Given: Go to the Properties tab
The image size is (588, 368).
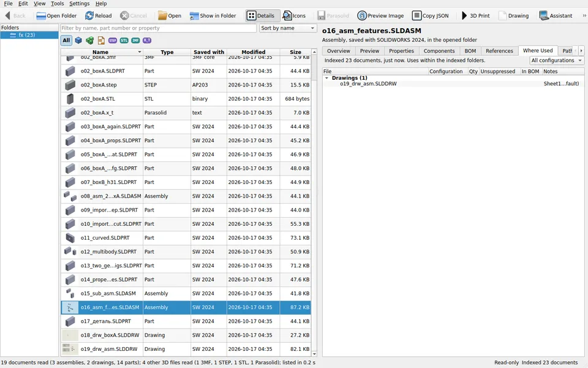Looking at the screenshot, I should (x=401, y=51).
